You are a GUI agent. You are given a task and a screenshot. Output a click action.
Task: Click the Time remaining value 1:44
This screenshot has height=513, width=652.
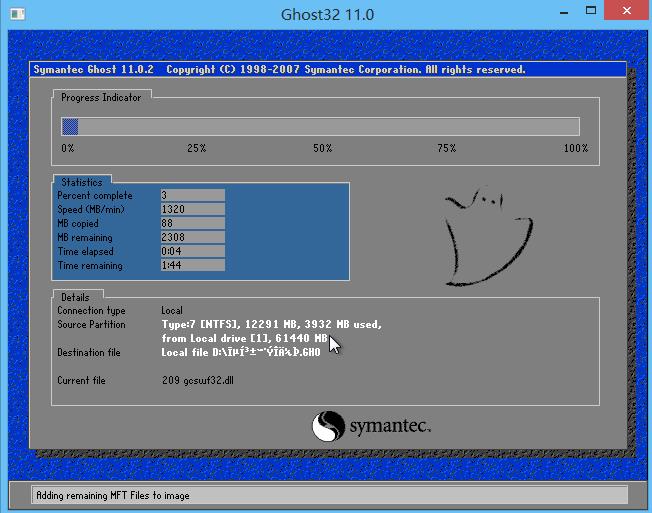click(193, 265)
